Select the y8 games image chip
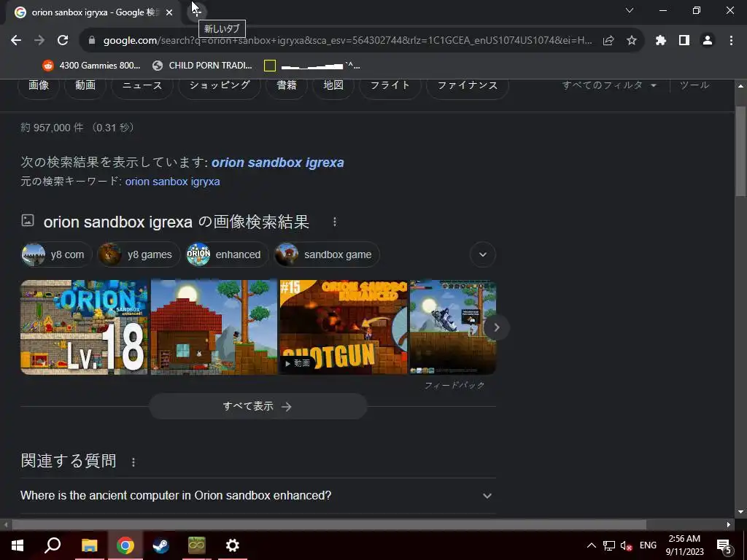Image resolution: width=747 pixels, height=560 pixels. 138,254
